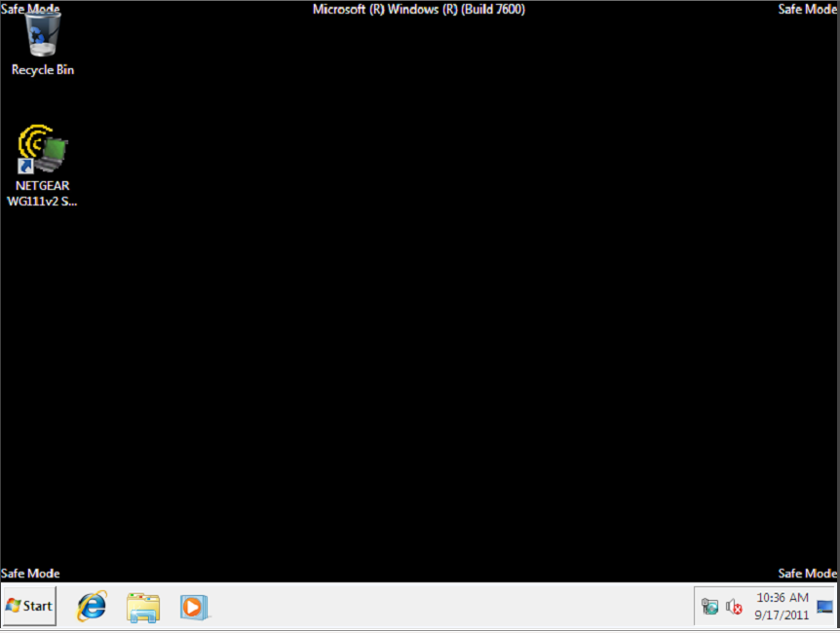This screenshot has height=633, width=840.
Task: Launch Internet Explorer from the taskbar
Action: coord(93,607)
